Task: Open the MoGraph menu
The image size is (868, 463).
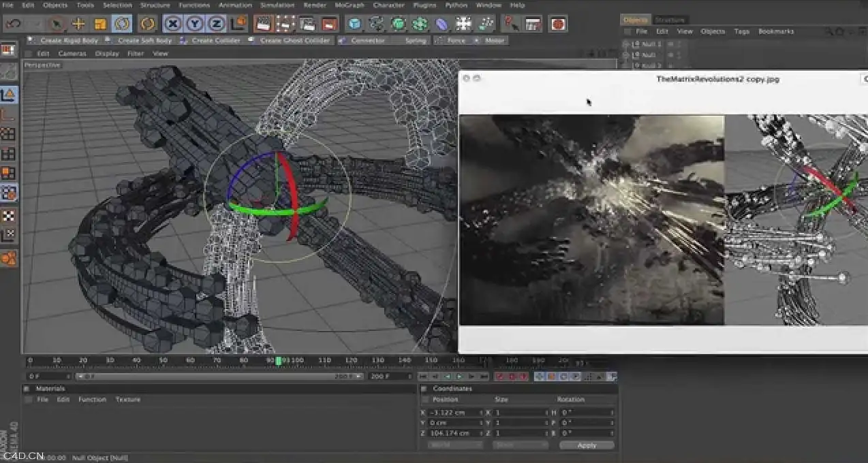Action: [350, 5]
